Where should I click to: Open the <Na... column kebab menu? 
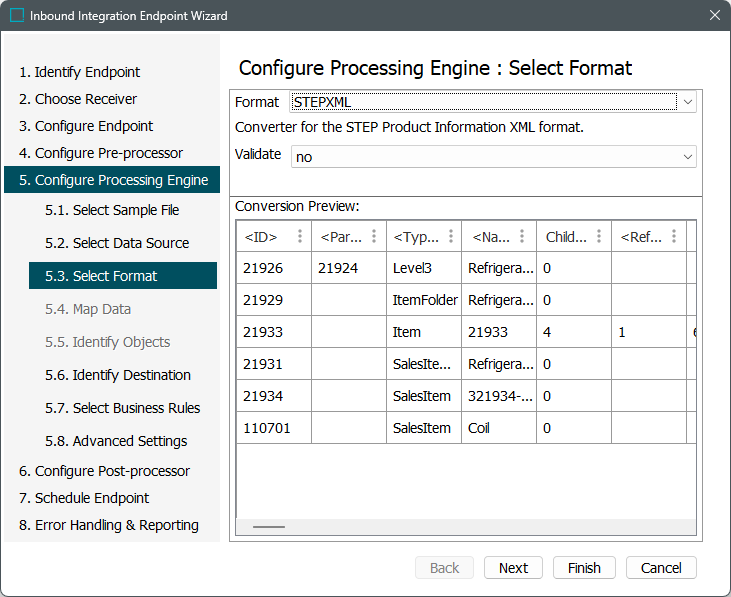(523, 237)
